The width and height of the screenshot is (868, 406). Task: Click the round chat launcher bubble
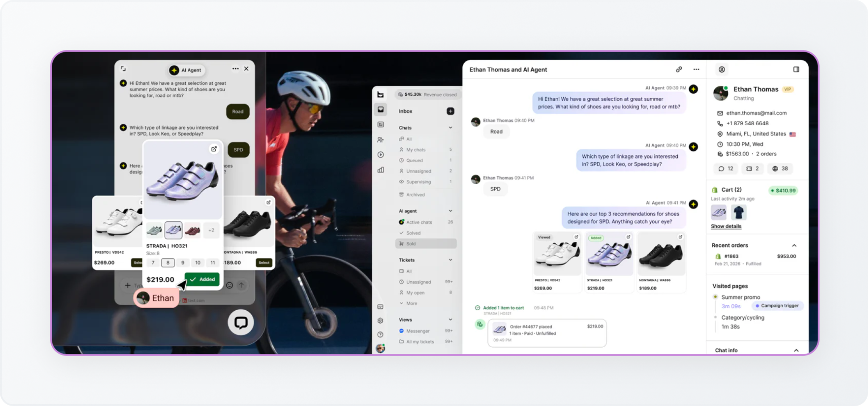pyautogui.click(x=241, y=323)
